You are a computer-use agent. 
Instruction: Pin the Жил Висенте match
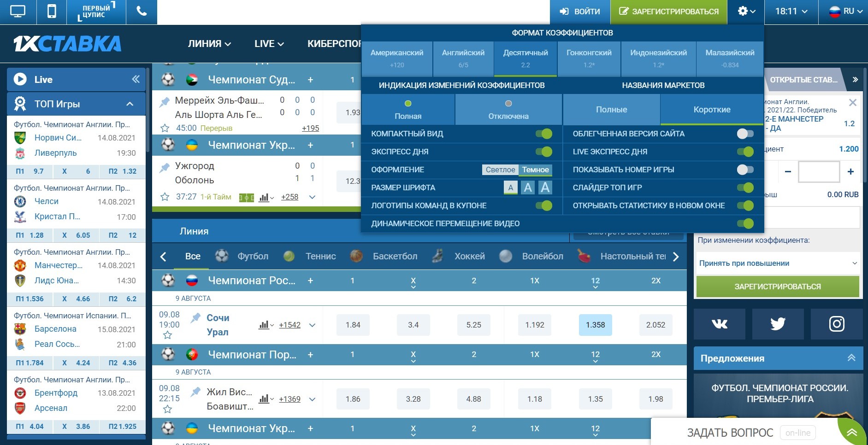(195, 392)
